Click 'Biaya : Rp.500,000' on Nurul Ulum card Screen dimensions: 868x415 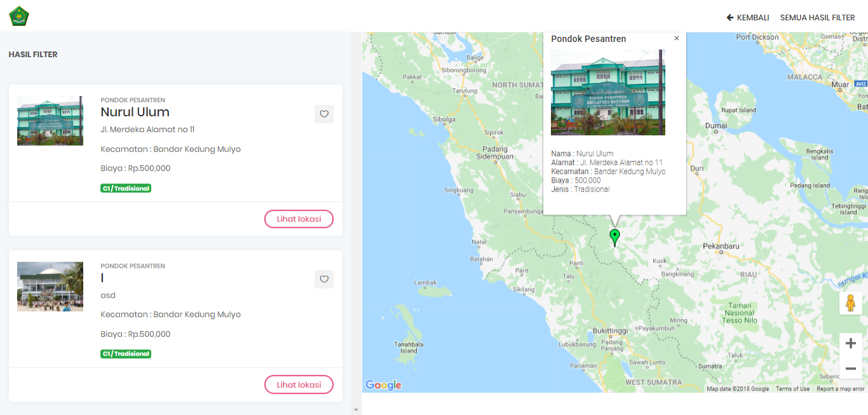coord(135,168)
